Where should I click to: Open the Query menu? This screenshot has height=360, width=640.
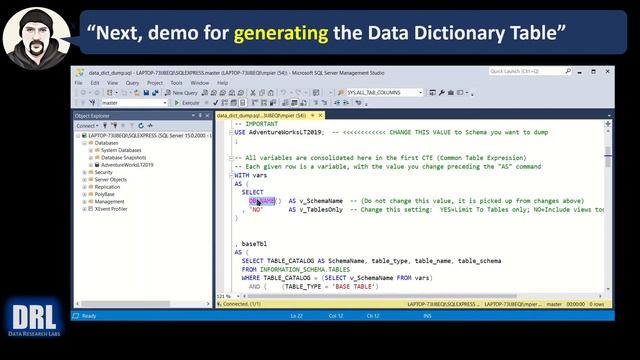tap(132, 82)
